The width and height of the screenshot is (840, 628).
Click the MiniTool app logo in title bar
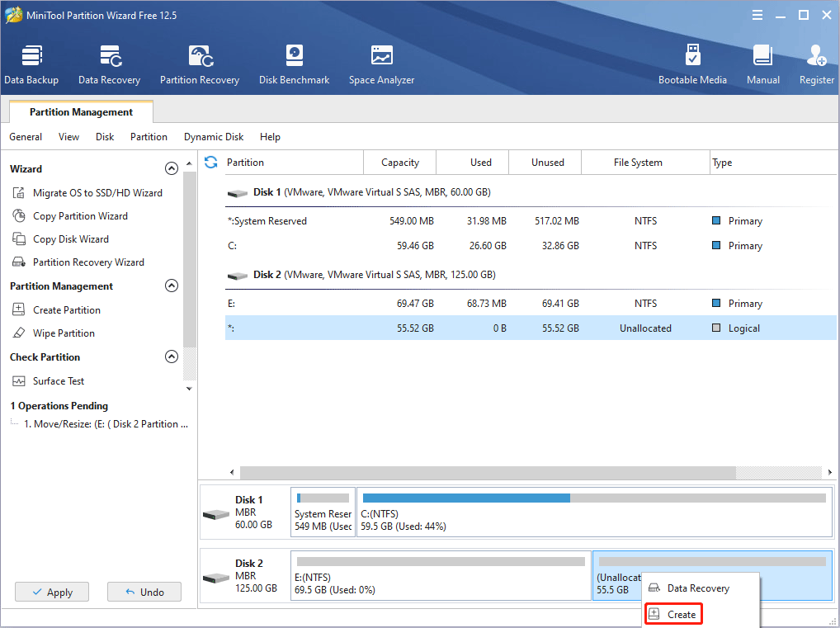coord(13,15)
